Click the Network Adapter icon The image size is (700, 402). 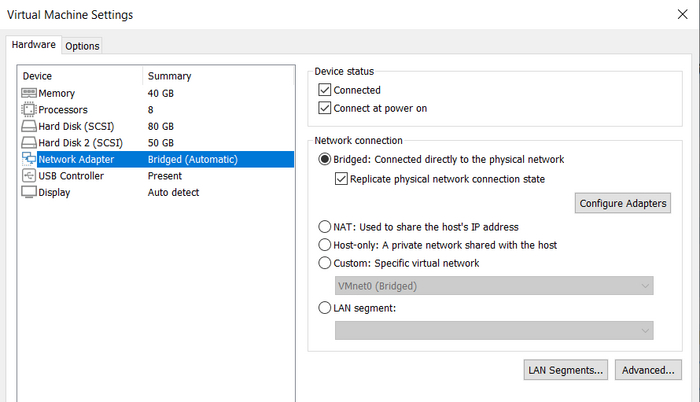pos(29,160)
